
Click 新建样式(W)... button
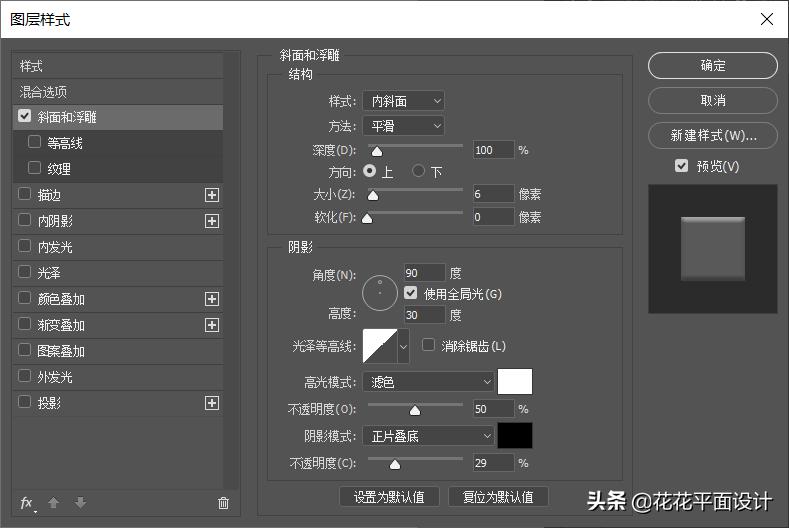tap(713, 135)
